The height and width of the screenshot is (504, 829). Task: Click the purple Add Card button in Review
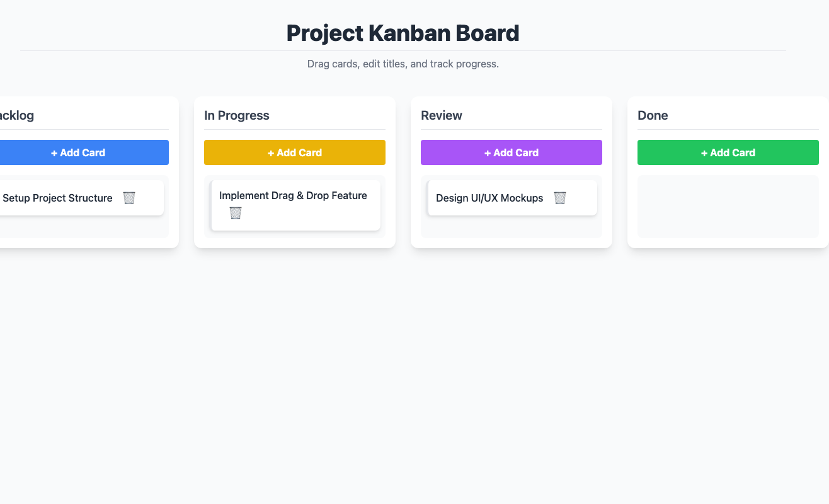[512, 152]
